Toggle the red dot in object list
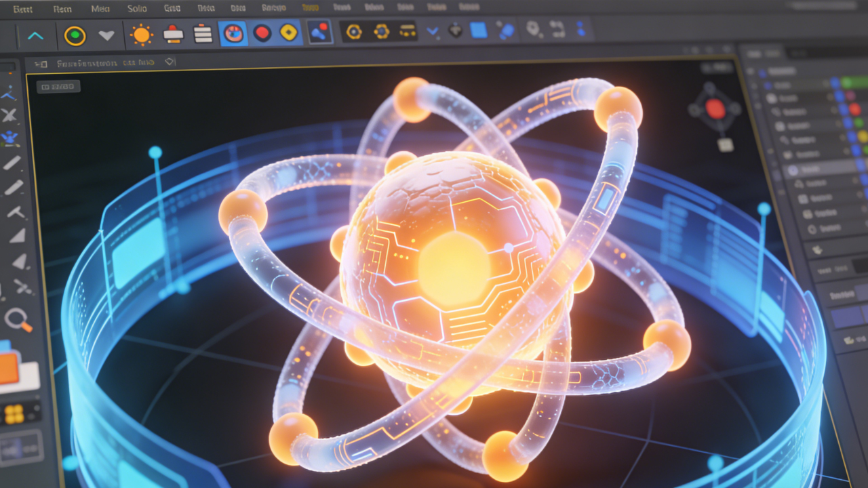The height and width of the screenshot is (488, 868). tap(854, 109)
